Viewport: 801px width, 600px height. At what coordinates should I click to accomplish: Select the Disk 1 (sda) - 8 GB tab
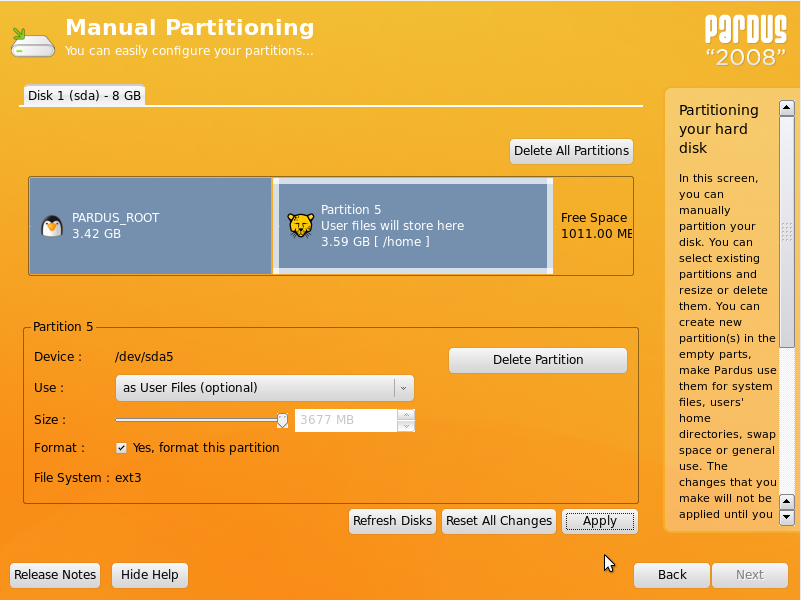pos(85,96)
